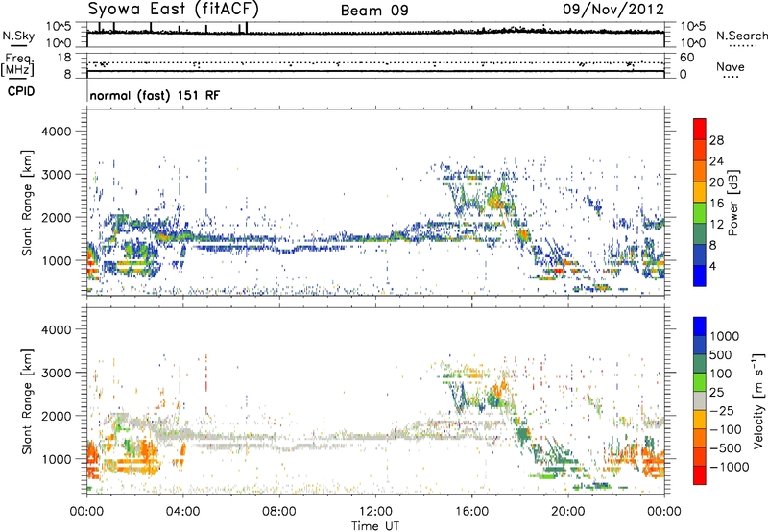
Task: Click the '12:00' time tick label
Action: (x=375, y=512)
